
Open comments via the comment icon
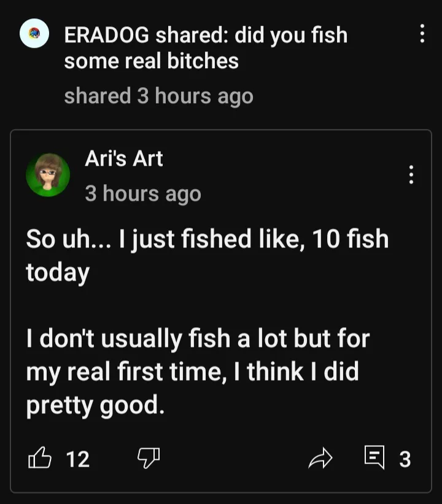point(374,457)
